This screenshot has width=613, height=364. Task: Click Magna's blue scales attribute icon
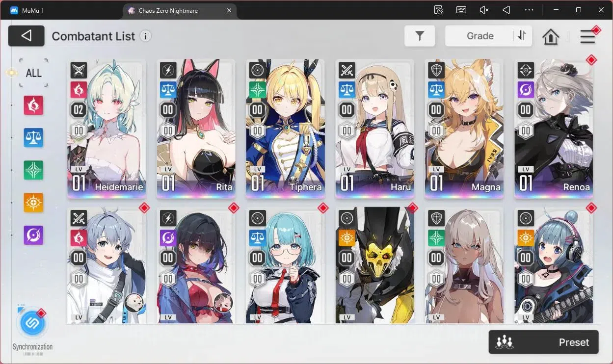(436, 90)
